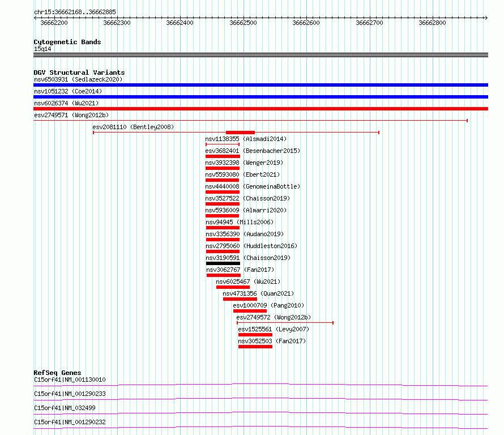This screenshot has height=435, width=504.
Task: Click the C15orf41|NM_001130010 gene label
Action: click(70, 379)
